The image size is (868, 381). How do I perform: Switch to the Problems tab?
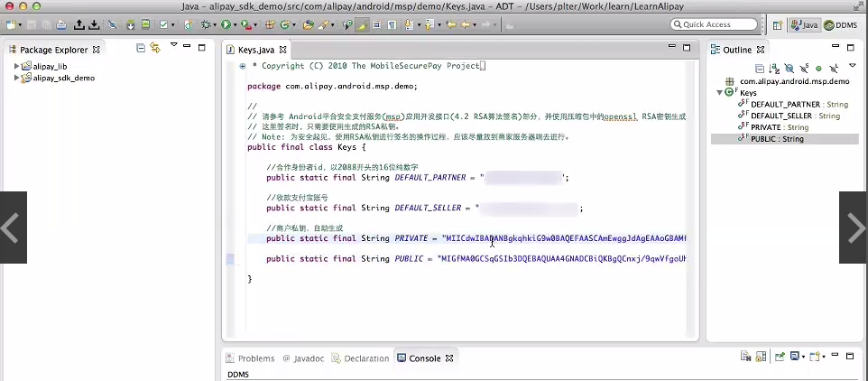(250, 358)
